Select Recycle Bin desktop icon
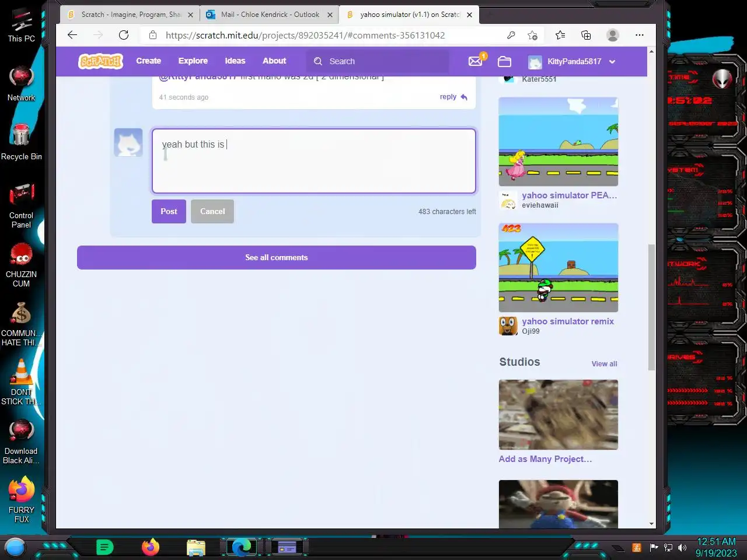This screenshot has height=560, width=747. [x=22, y=142]
